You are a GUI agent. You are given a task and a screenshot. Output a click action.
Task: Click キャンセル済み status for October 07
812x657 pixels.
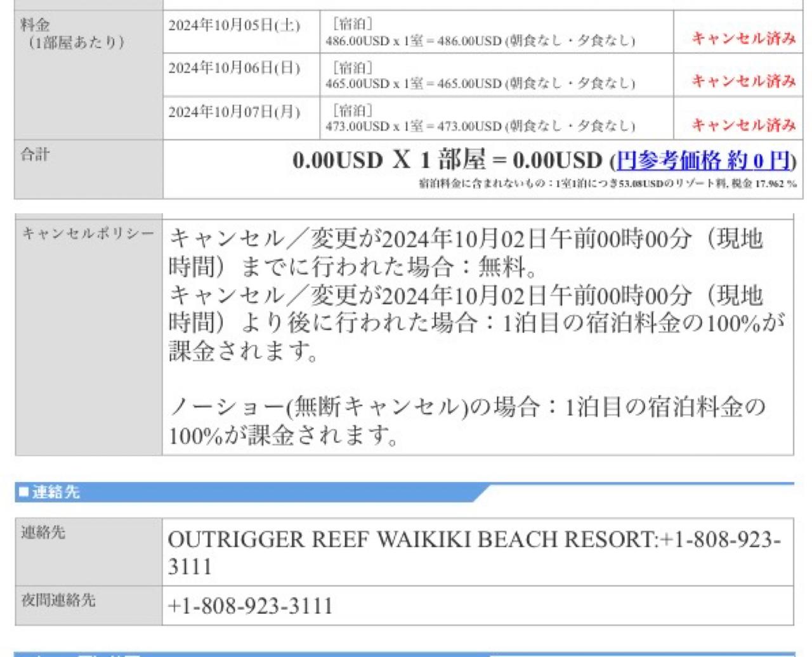(x=743, y=124)
